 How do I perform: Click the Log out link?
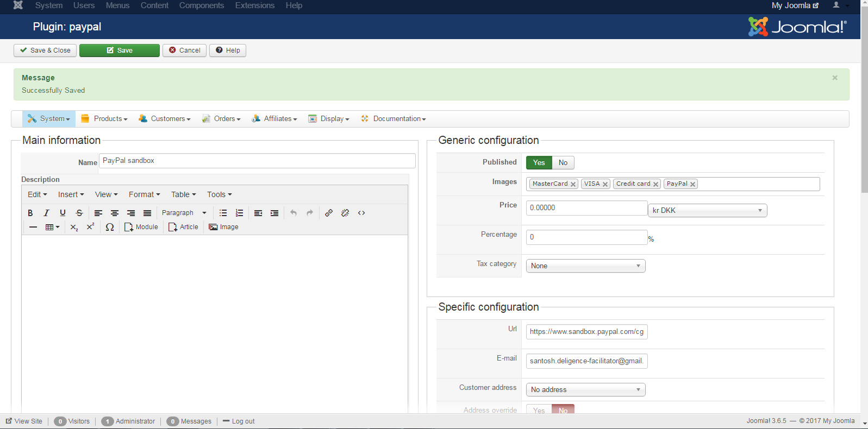pos(239,421)
